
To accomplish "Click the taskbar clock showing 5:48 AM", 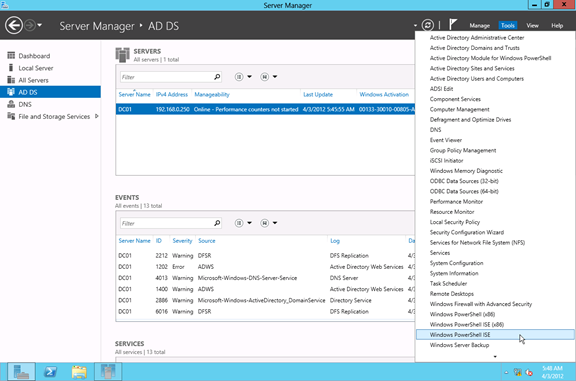I will point(552,372).
